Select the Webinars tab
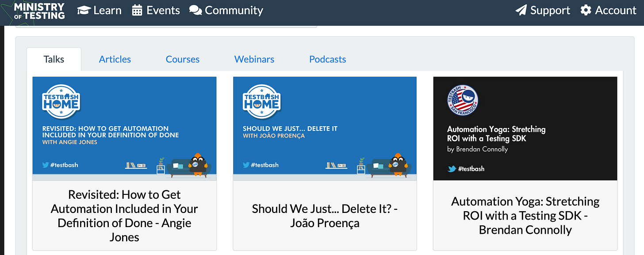Screen dimensions: 644x255 pyautogui.click(x=254, y=59)
